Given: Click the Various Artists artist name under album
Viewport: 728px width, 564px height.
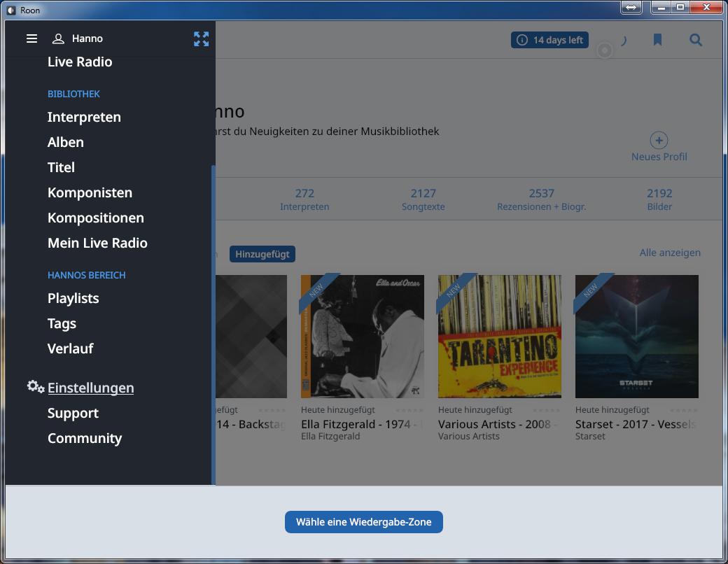Looking at the screenshot, I should coord(469,437).
